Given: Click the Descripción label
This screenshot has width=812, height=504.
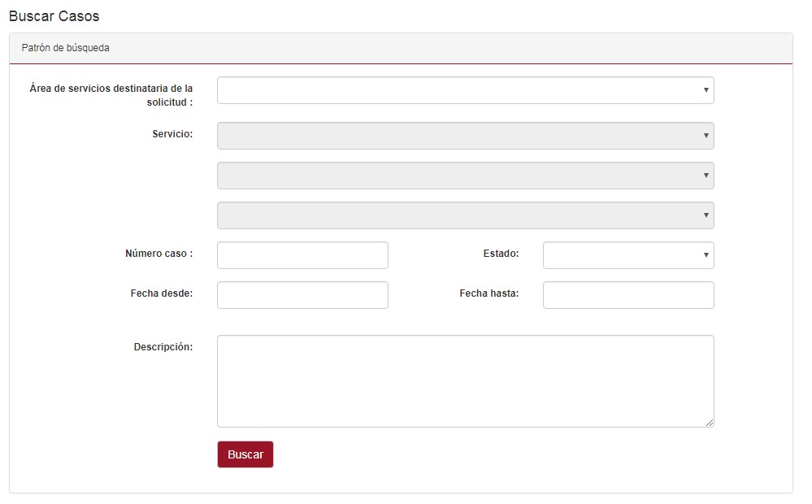Looking at the screenshot, I should [163, 347].
